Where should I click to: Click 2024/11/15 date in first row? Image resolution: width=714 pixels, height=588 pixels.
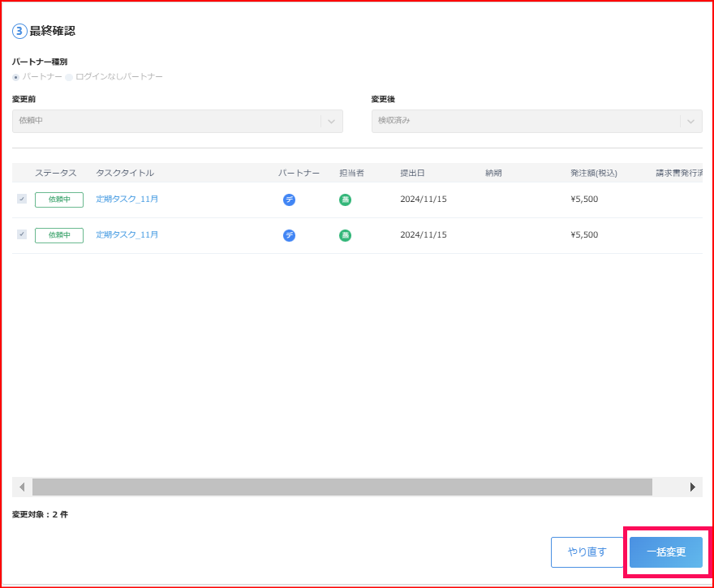point(424,199)
